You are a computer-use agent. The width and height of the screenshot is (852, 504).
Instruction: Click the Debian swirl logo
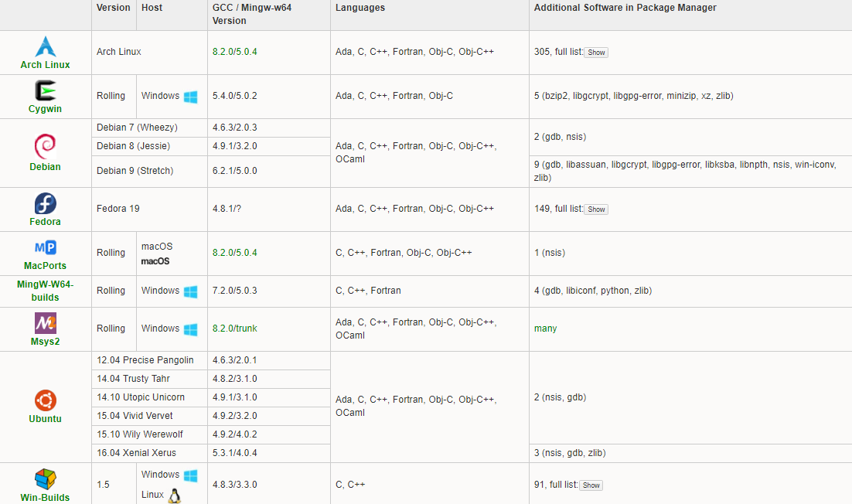(x=45, y=146)
